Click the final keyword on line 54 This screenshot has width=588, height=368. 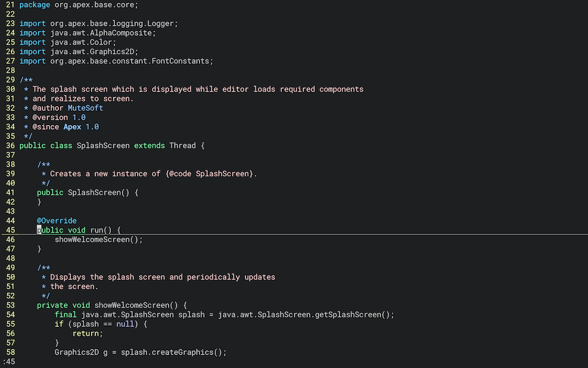click(65, 314)
